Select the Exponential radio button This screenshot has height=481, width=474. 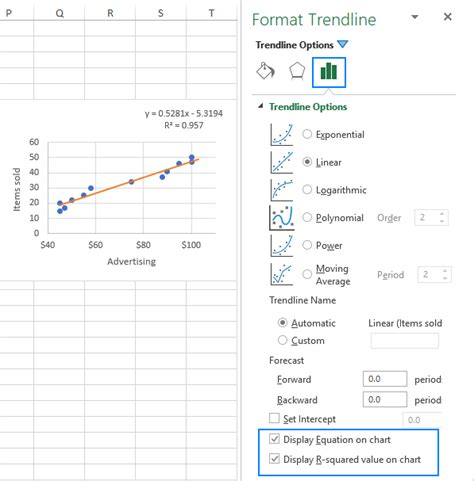click(307, 134)
